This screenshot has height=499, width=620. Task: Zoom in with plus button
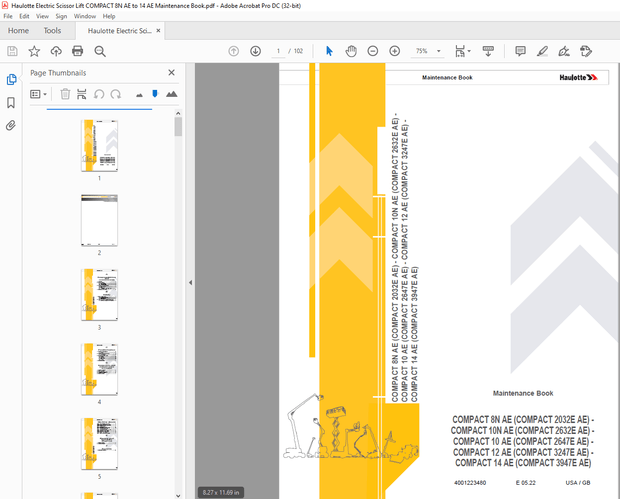[x=395, y=51]
